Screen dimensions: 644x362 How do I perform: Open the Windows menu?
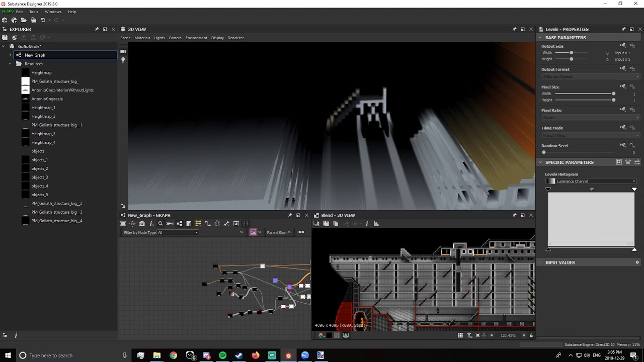pyautogui.click(x=53, y=12)
